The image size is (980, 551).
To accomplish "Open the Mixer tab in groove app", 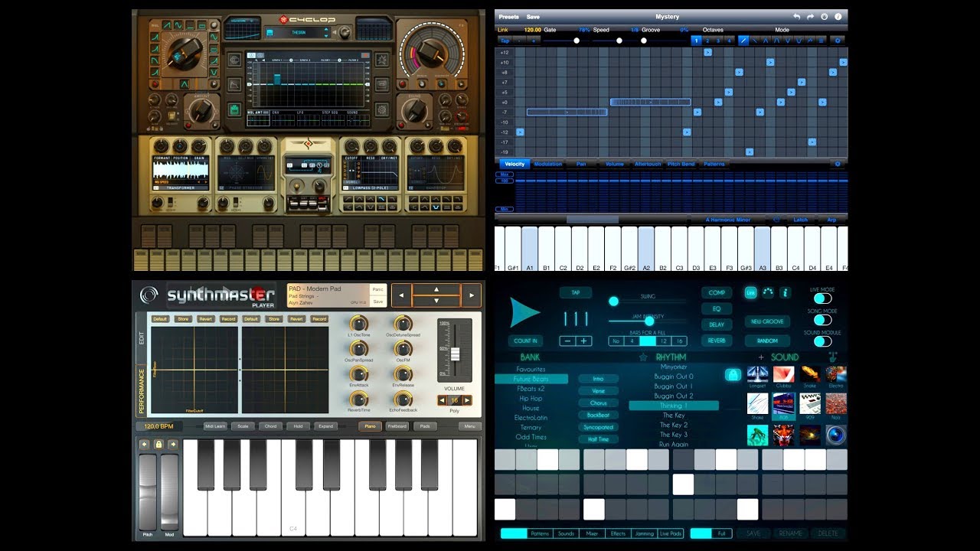I will (x=593, y=533).
